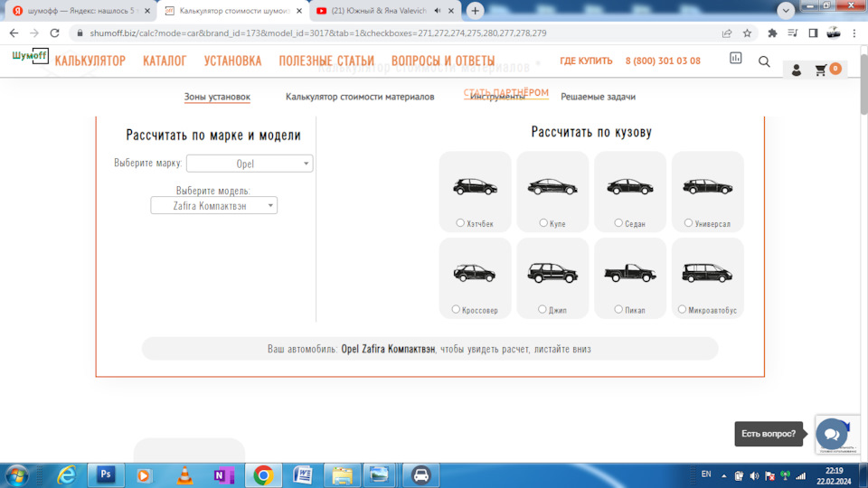Select the Хэтчбек body type
Screen dimensions: 868x488
(x=460, y=223)
